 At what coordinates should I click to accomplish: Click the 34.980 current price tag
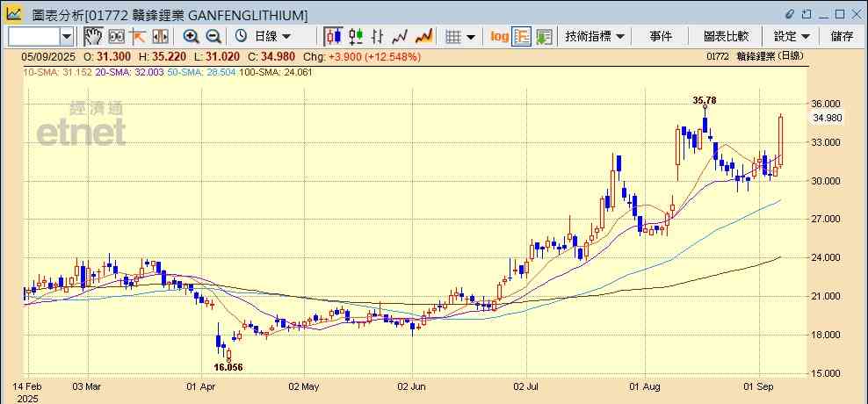pyautogui.click(x=828, y=118)
